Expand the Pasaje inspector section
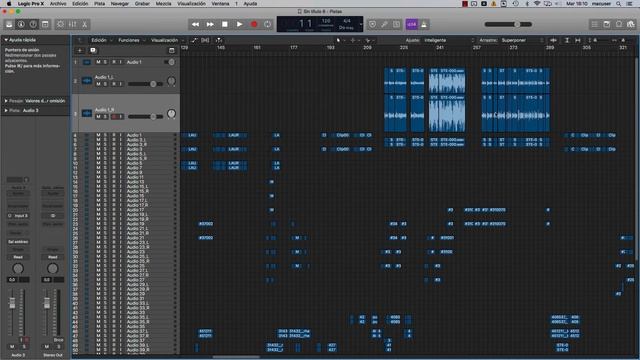Screen dimensions: 640x360 coord(6,101)
